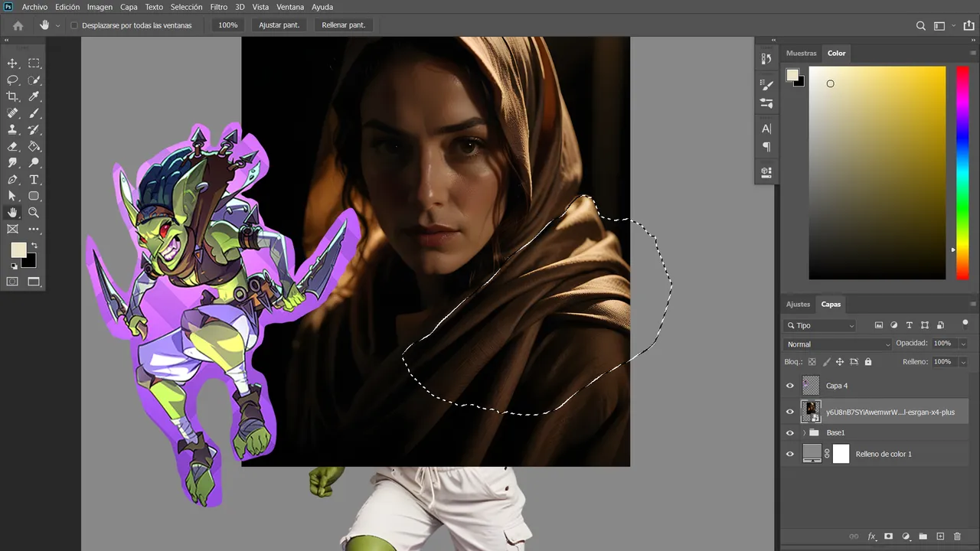Screen dimensions: 980x551
Task: Select the Zoom tool
Action: (34, 213)
